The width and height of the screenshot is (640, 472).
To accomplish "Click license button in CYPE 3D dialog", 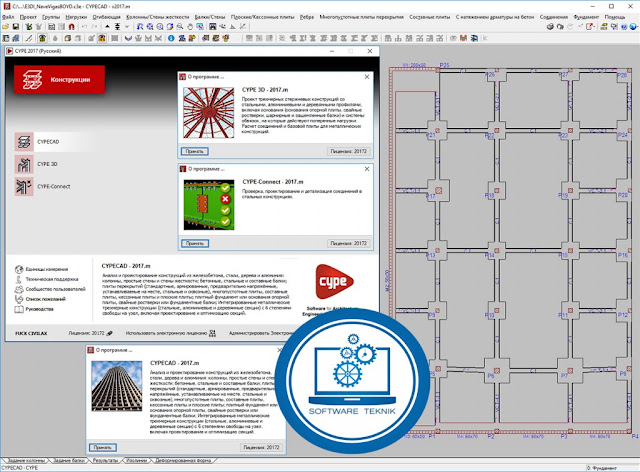I will pos(349,151).
